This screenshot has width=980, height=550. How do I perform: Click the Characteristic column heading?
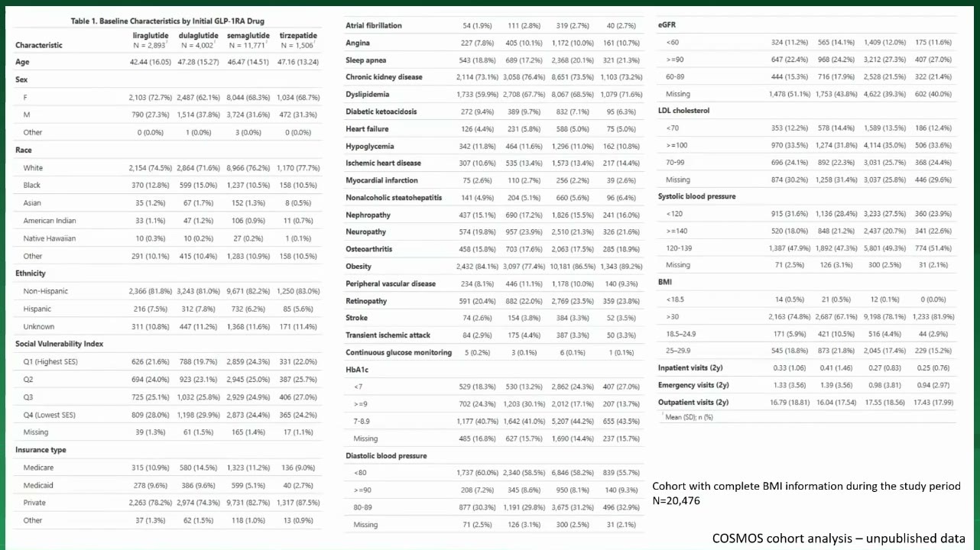coord(39,45)
